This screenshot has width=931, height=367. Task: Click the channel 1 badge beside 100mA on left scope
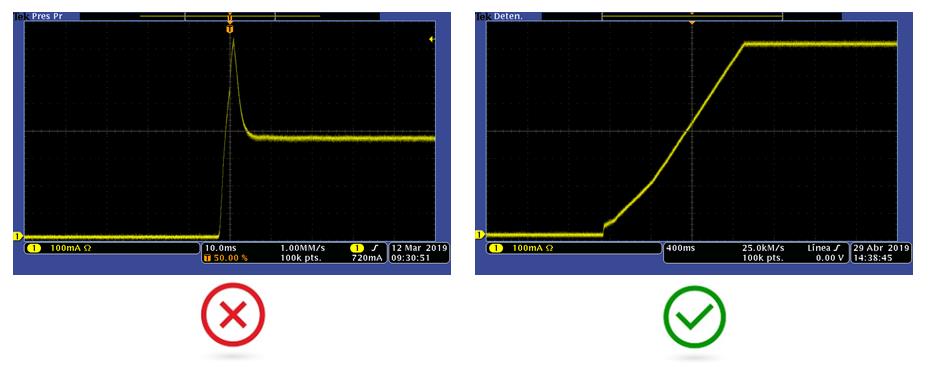[x=34, y=248]
